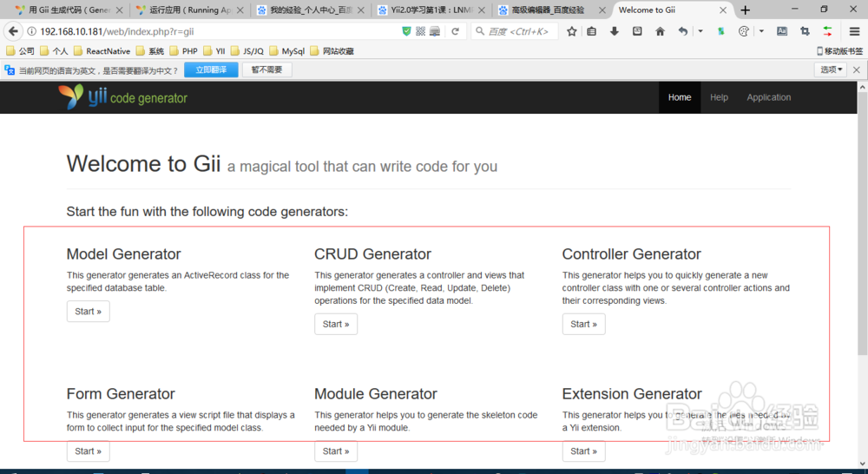
Task: Open the JS/JQ bookmarks folder
Action: pyautogui.click(x=247, y=51)
